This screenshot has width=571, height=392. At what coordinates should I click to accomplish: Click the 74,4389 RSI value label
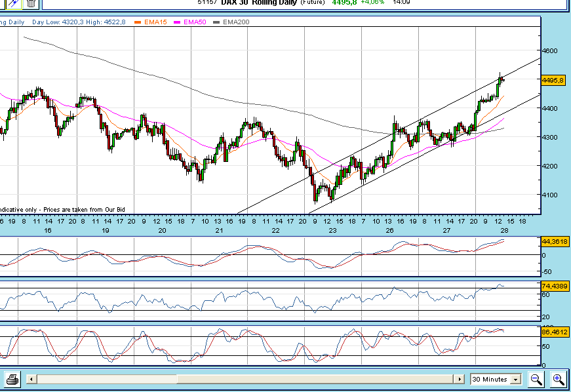[x=554, y=286]
